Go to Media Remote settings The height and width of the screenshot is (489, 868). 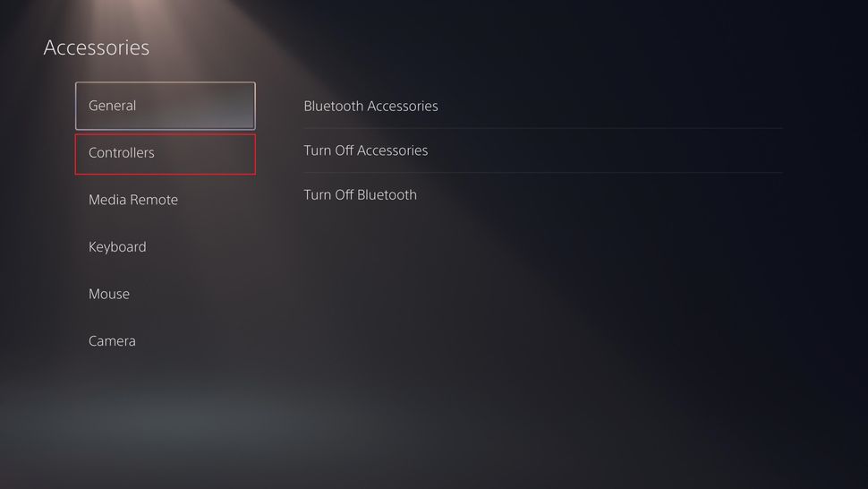(x=133, y=200)
